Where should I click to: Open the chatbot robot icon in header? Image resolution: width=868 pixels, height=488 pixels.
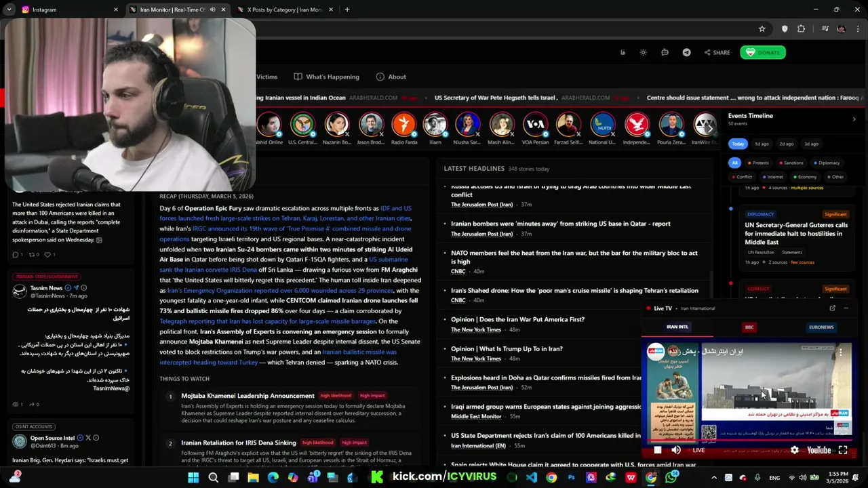pos(665,52)
